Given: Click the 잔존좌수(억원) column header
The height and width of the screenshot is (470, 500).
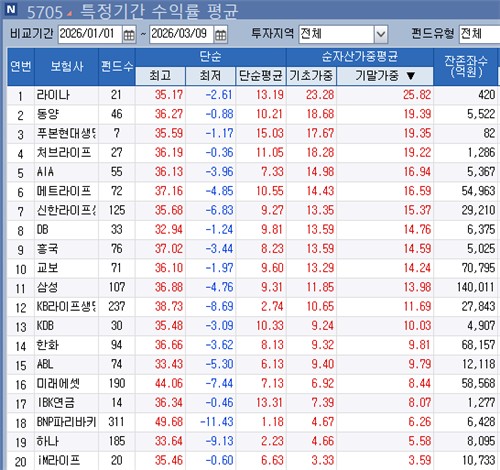Looking at the screenshot, I should point(466,67).
